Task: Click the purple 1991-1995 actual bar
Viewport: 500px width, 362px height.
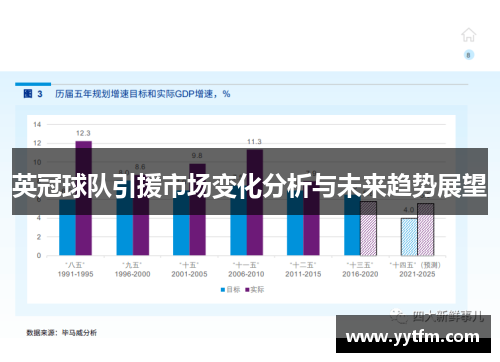Action: [x=84, y=198]
